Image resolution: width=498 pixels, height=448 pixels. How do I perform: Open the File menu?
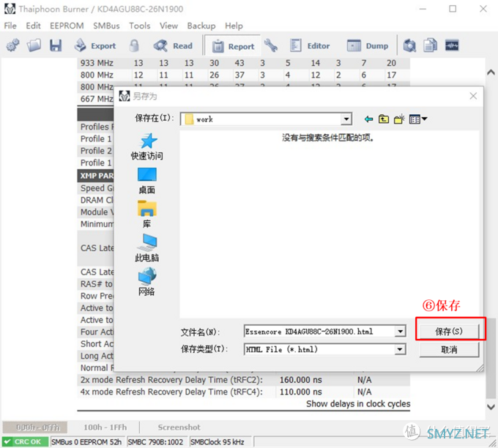point(10,26)
